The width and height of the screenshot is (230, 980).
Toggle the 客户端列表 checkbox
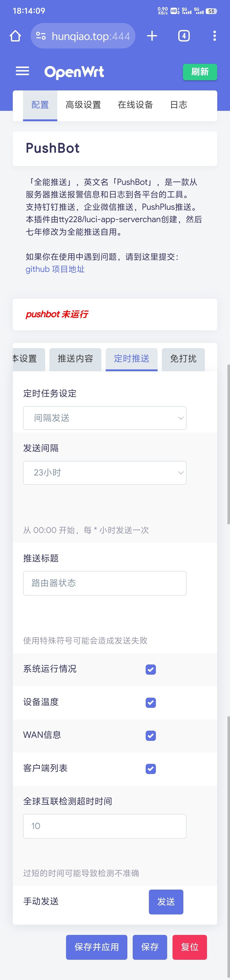(x=151, y=769)
